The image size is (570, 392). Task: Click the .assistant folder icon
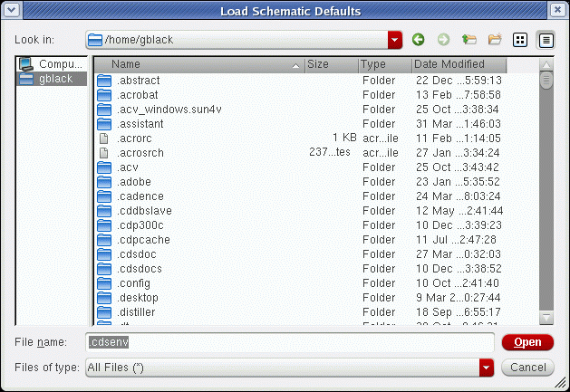(104, 124)
